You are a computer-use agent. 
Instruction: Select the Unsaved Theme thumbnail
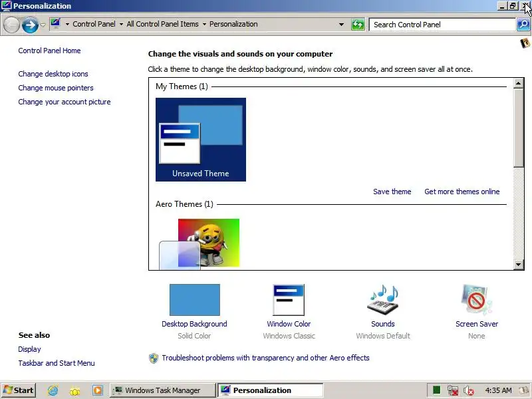pyautogui.click(x=201, y=140)
